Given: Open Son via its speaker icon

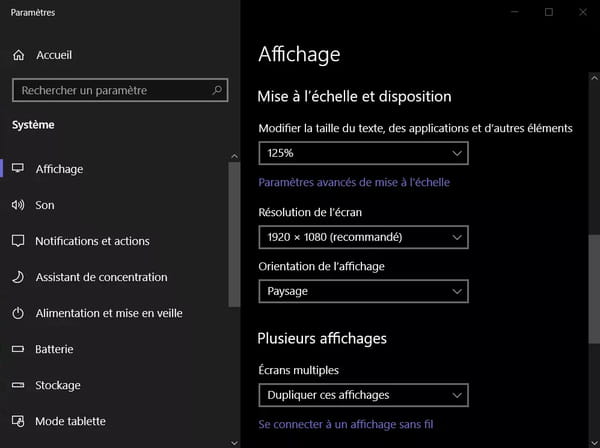Looking at the screenshot, I should coord(18,205).
